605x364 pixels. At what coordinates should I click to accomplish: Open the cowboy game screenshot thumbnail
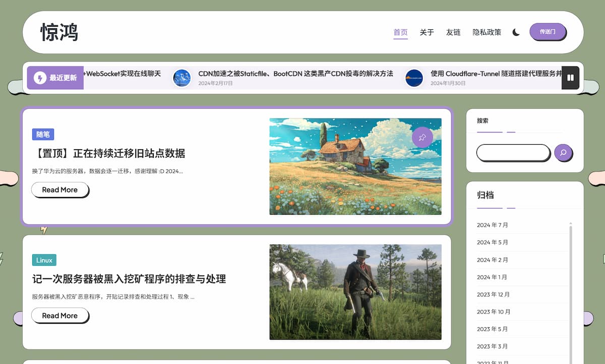point(355,292)
